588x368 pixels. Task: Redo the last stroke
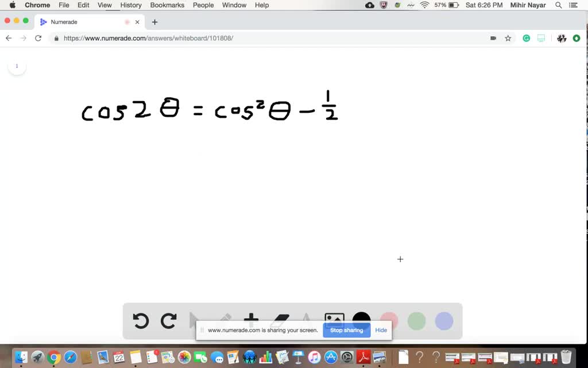point(168,321)
